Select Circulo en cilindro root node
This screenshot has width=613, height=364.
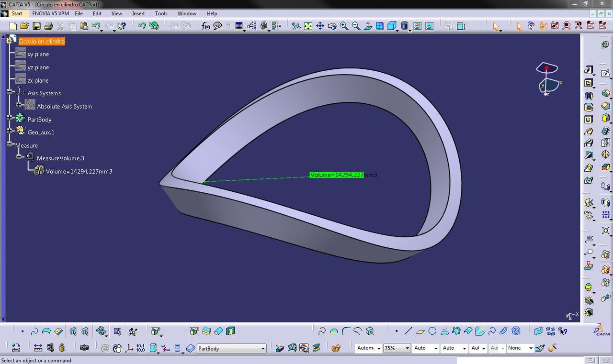click(42, 42)
